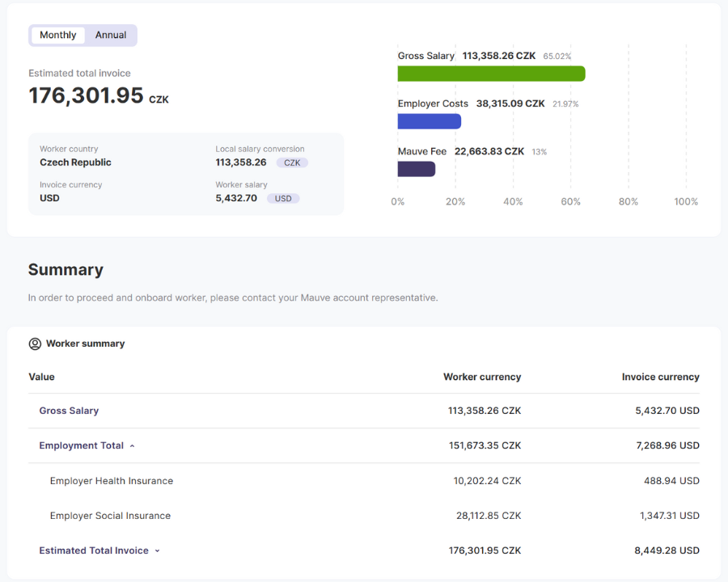Switch to the Annual view toggle
Viewport: 728px width, 582px height.
click(111, 35)
